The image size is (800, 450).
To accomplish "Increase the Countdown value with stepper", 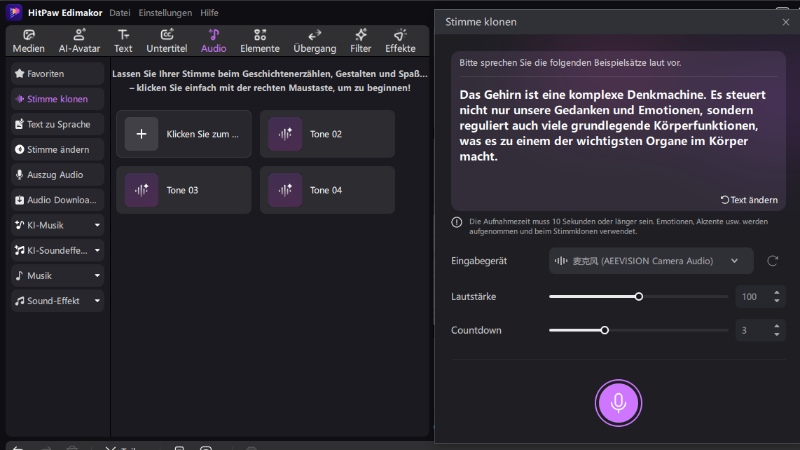I will click(777, 325).
